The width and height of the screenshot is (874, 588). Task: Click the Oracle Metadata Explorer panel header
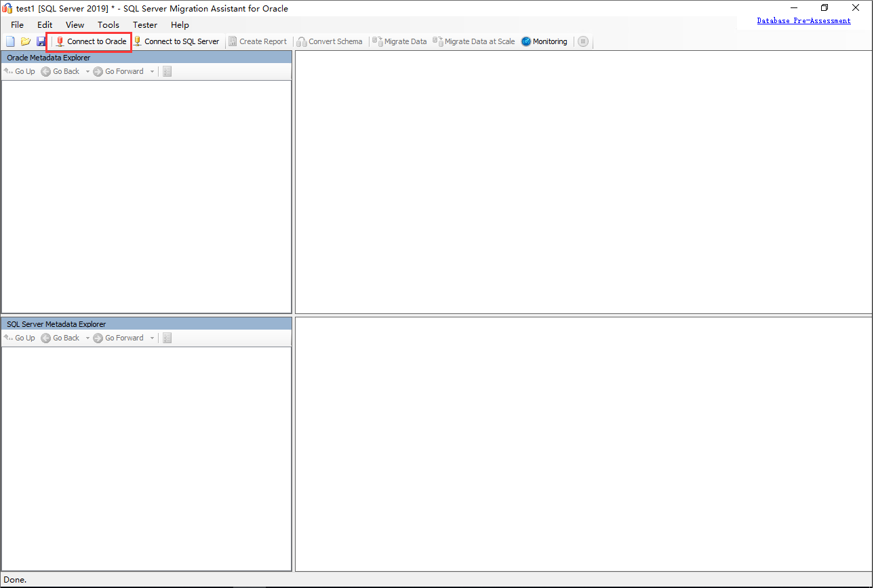[x=146, y=58]
